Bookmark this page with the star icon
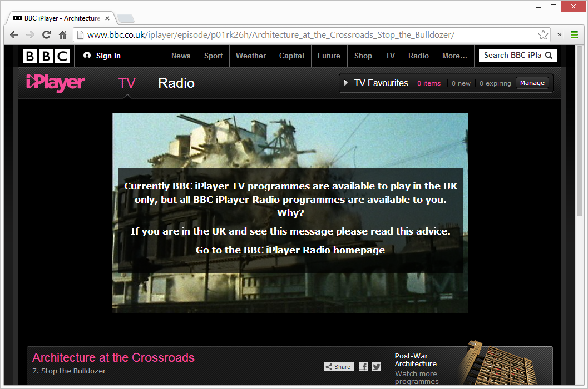The width and height of the screenshot is (588, 389). tap(543, 35)
